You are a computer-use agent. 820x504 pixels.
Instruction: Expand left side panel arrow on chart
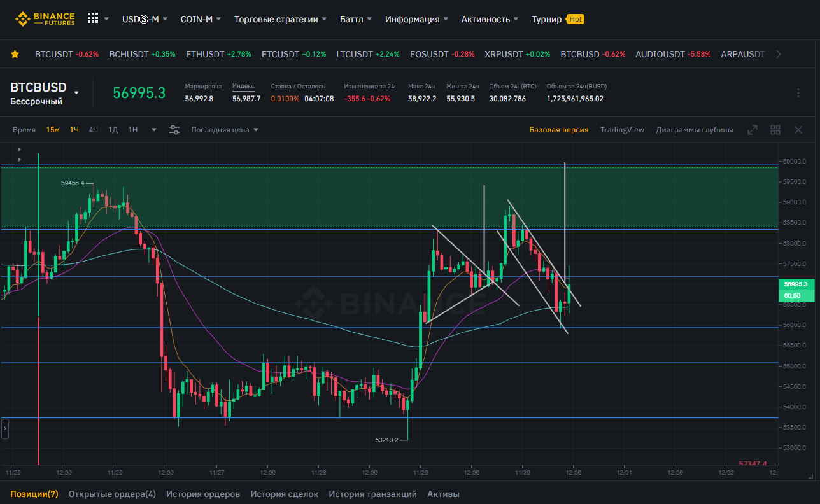pyautogui.click(x=5, y=430)
